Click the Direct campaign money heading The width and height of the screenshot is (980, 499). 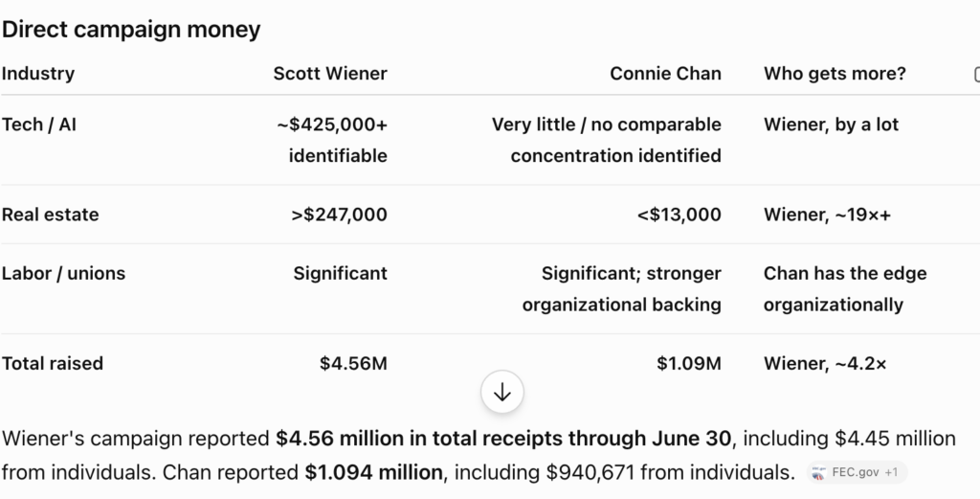point(130,30)
